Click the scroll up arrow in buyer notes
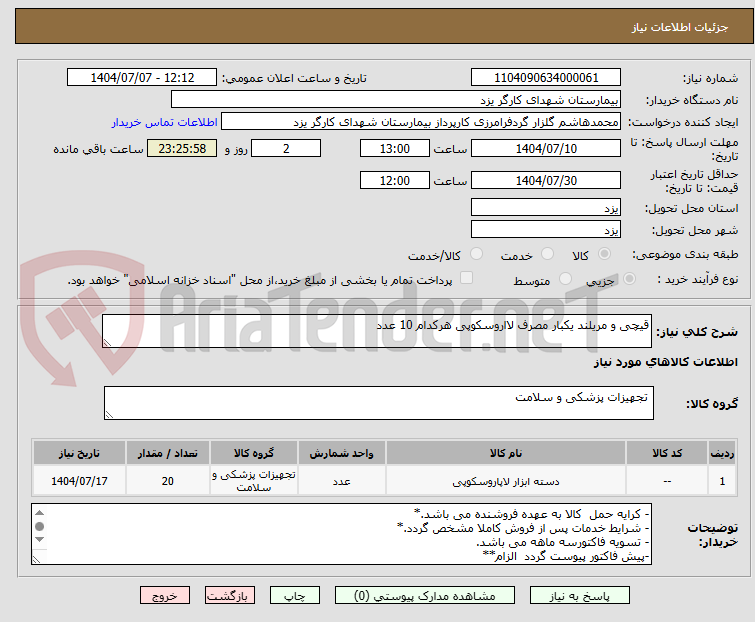This screenshot has width=755, height=622. 39,513
